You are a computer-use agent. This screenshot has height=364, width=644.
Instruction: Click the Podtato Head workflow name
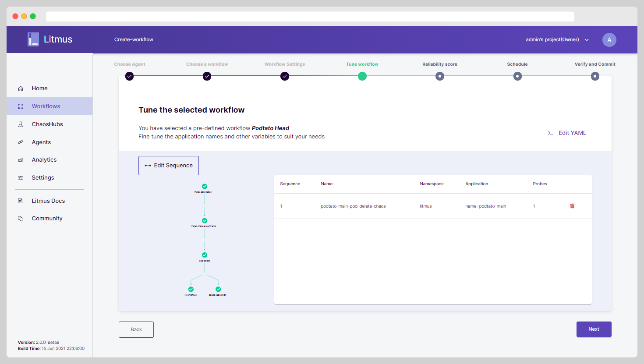[x=270, y=128]
